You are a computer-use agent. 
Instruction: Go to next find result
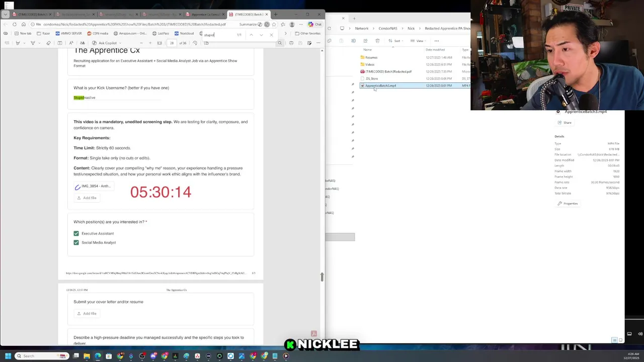click(261, 35)
